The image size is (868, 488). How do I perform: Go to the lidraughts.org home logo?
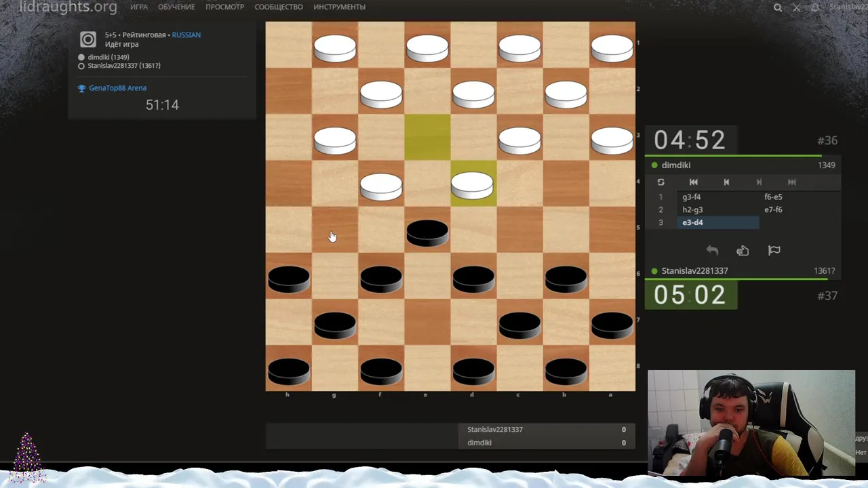tap(68, 7)
